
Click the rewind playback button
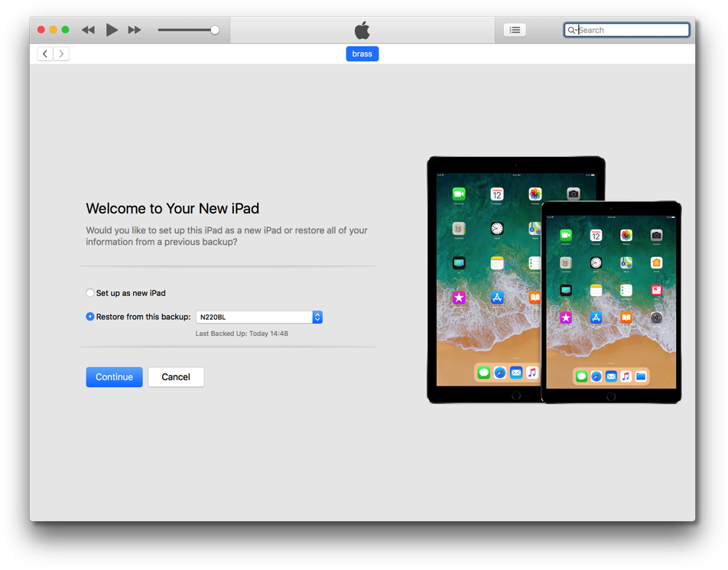(88, 30)
